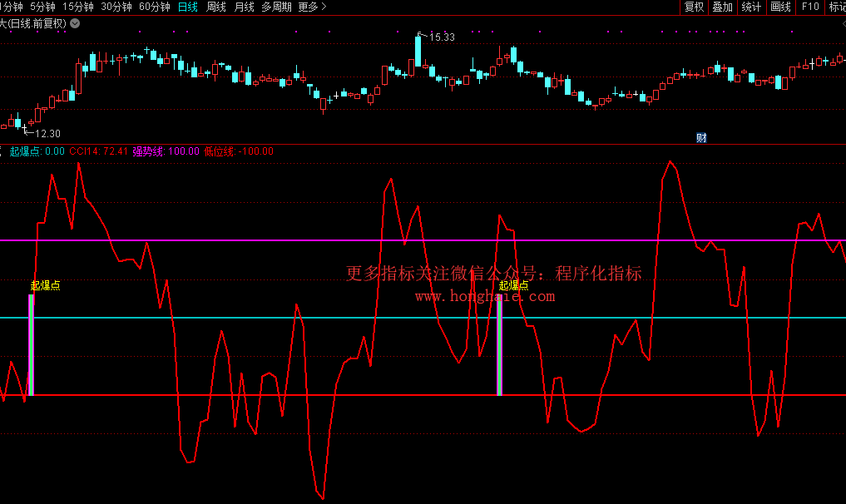
Task: Open the round dropdown beside 日线前复权
Action: tap(76, 23)
